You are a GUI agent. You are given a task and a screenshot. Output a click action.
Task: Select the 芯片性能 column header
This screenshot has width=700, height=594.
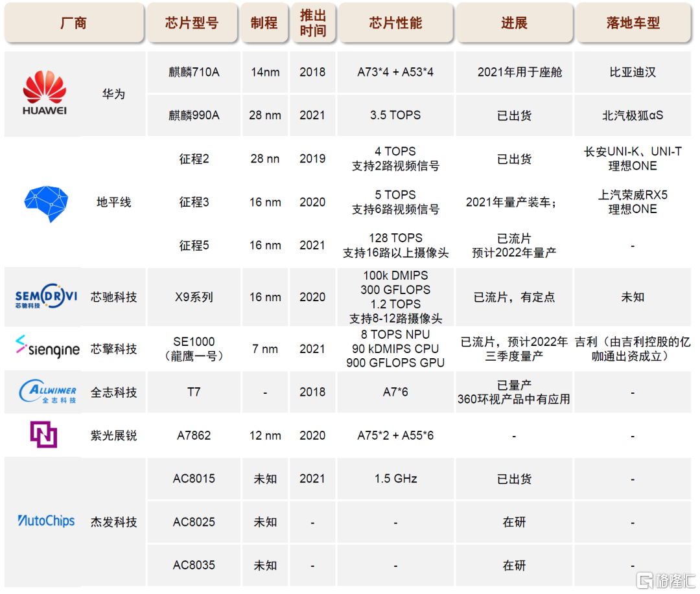[395, 23]
